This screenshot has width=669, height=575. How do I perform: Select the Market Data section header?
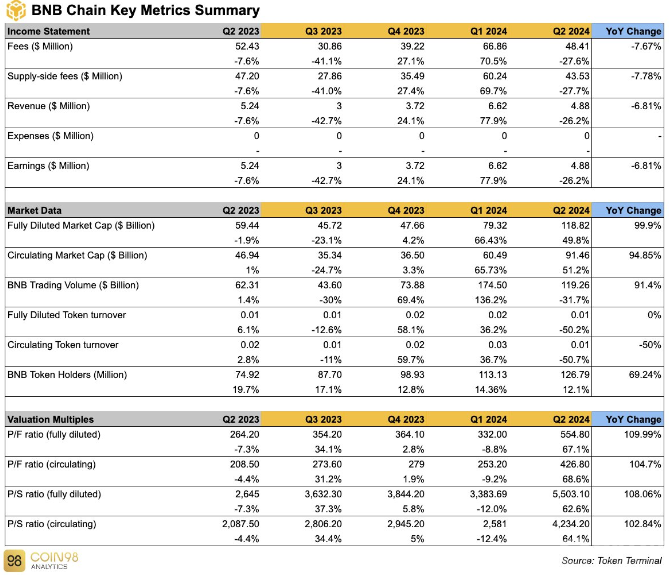click(x=35, y=210)
